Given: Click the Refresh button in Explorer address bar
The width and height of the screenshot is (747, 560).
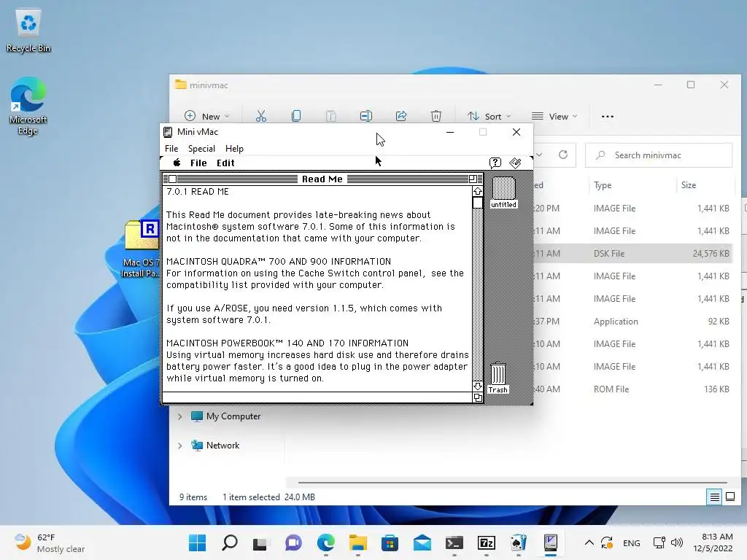Looking at the screenshot, I should coord(563,155).
